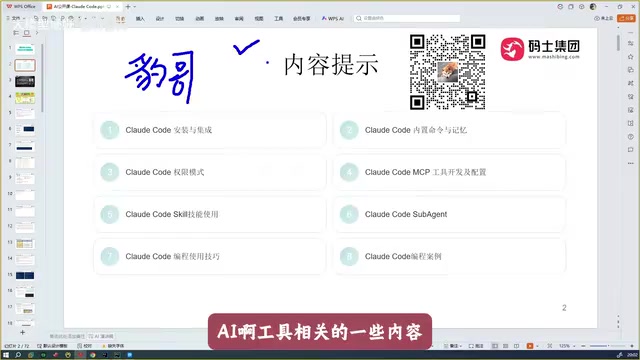Click the orange Share button
640x360 pixels.
[x=627, y=18]
